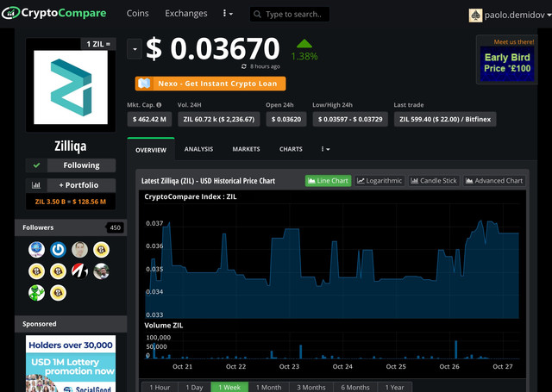The image size is (552, 392).
Task: Click the Zilliqa coin logo
Action: click(71, 87)
